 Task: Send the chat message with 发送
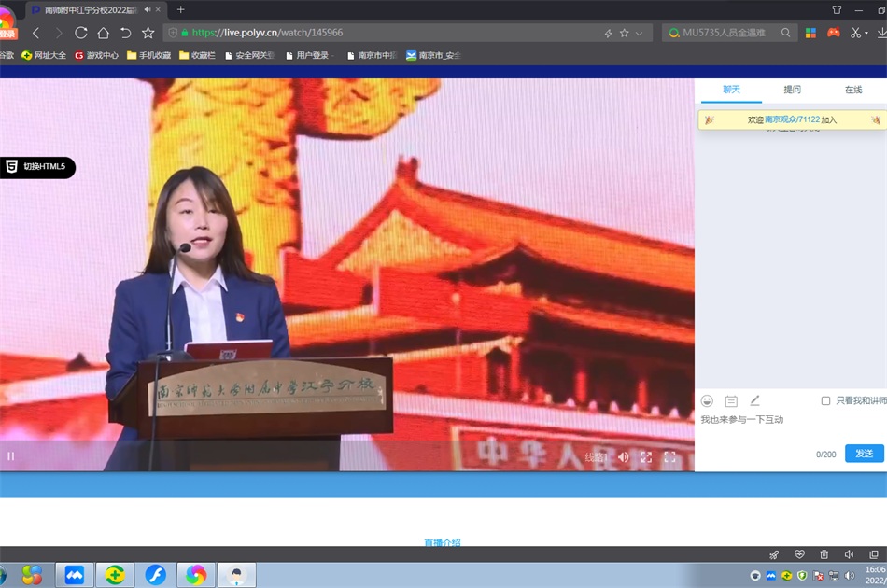pyautogui.click(x=864, y=454)
